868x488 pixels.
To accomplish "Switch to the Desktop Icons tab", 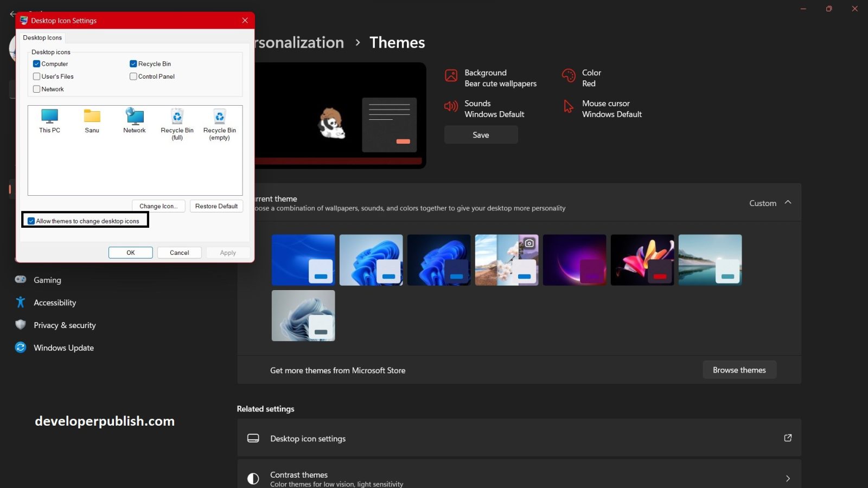I will tap(42, 37).
